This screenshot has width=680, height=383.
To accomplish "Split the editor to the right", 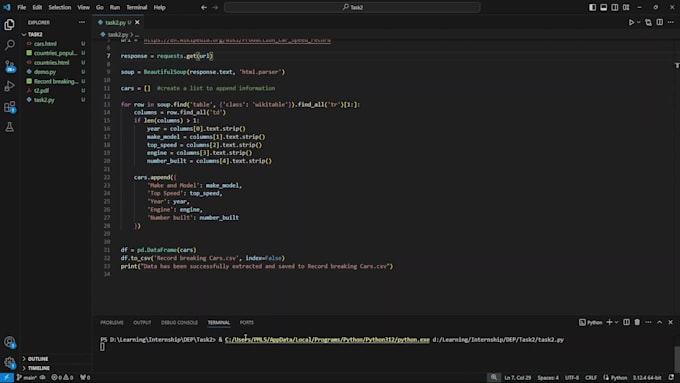I will [660, 23].
